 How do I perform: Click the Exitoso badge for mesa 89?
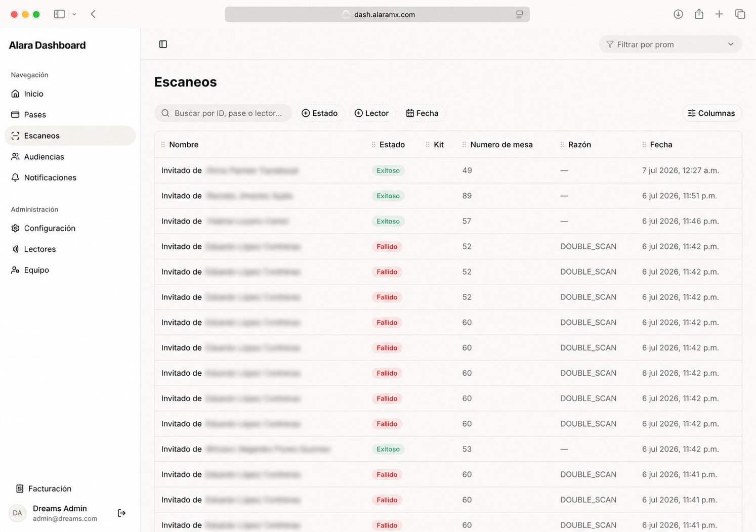point(388,196)
